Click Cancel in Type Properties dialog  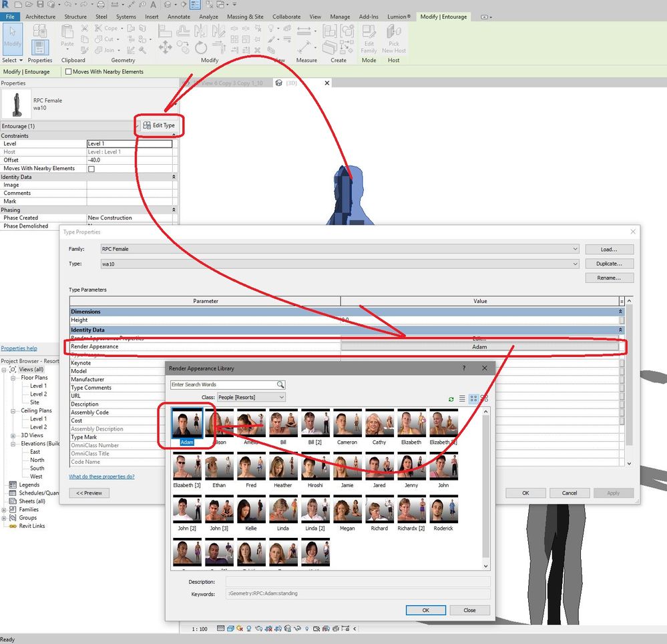[x=569, y=493]
